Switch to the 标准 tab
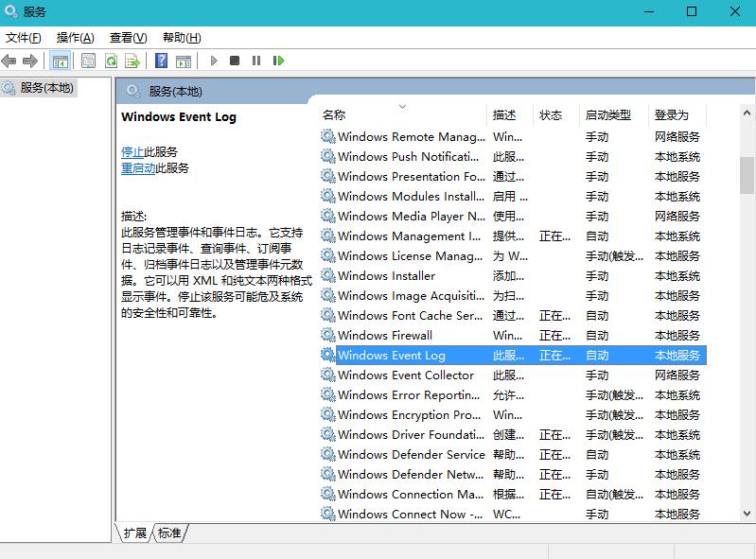The width and height of the screenshot is (756, 559). (169, 533)
